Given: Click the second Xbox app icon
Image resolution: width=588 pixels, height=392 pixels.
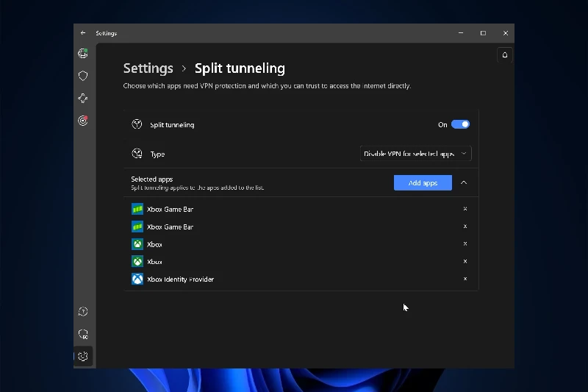Looking at the screenshot, I should click(x=137, y=262).
